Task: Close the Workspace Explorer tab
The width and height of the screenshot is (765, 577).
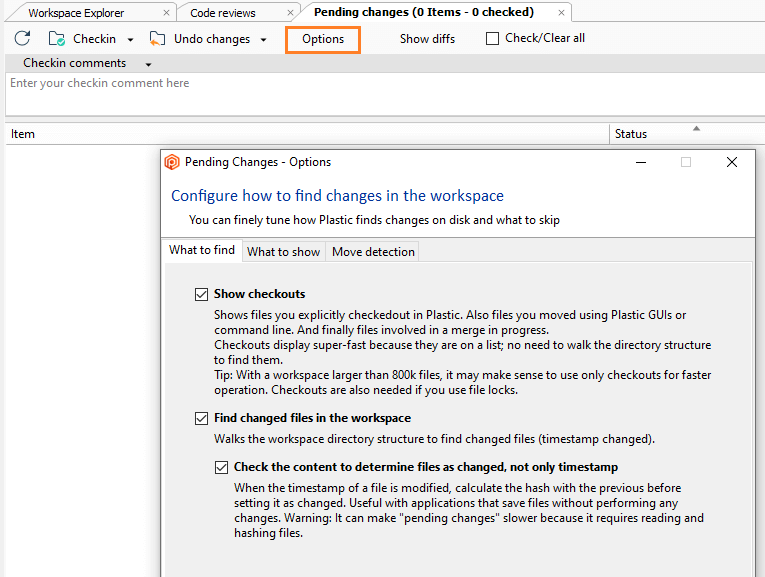Action: pyautogui.click(x=166, y=13)
